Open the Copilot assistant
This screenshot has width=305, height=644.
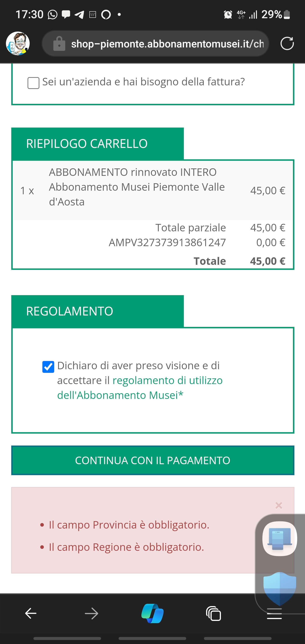(x=152, y=613)
